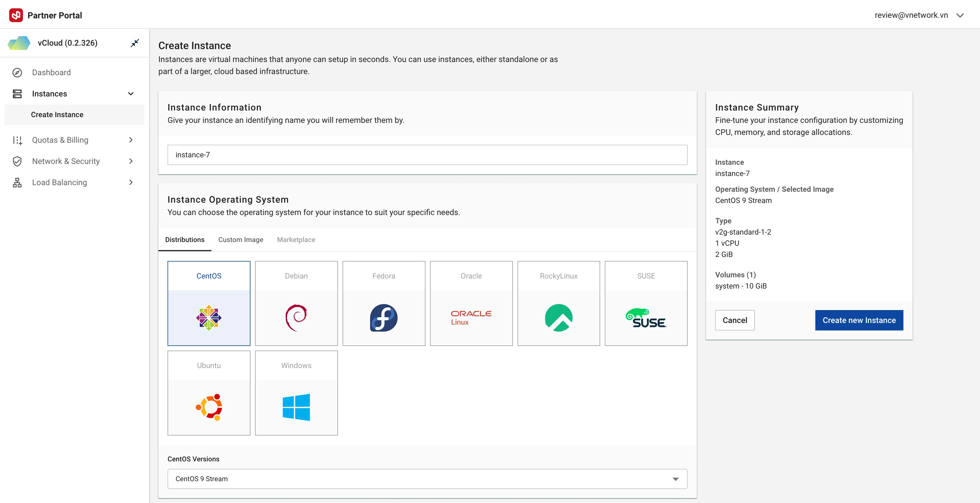Open the account dropdown chevron
The height and width of the screenshot is (503, 980).
point(960,15)
